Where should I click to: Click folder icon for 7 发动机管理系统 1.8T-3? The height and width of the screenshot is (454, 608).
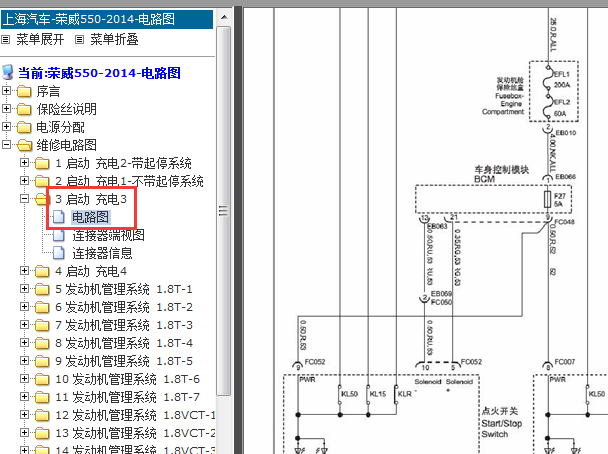(x=42, y=325)
